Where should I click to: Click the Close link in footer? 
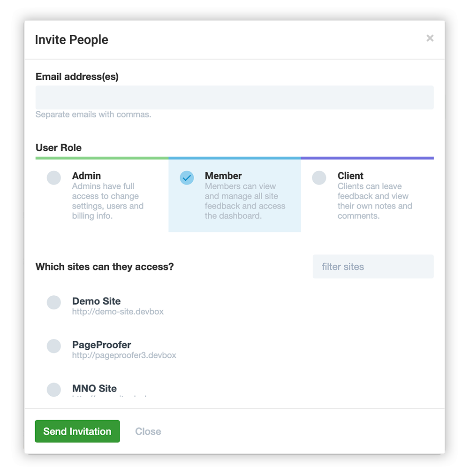(x=148, y=431)
